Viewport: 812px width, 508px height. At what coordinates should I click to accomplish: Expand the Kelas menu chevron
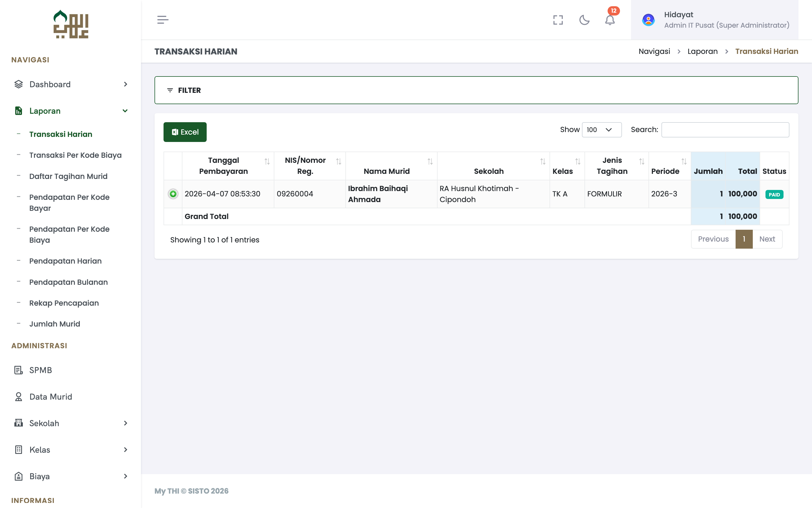125,450
